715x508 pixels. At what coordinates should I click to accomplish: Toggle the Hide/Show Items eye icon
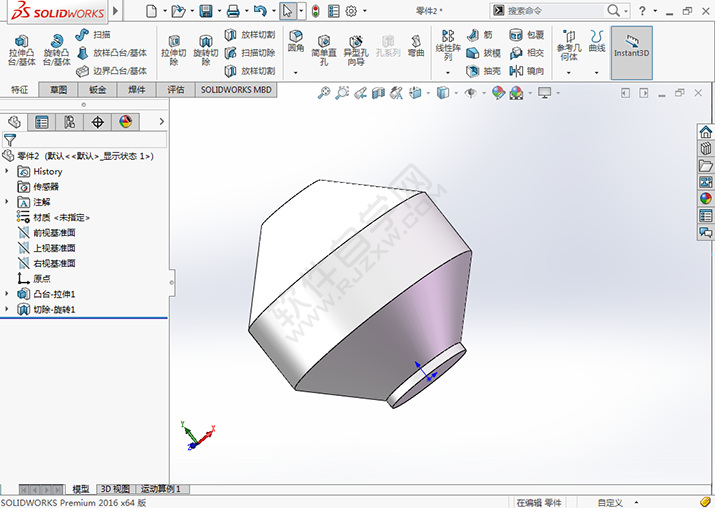click(471, 92)
